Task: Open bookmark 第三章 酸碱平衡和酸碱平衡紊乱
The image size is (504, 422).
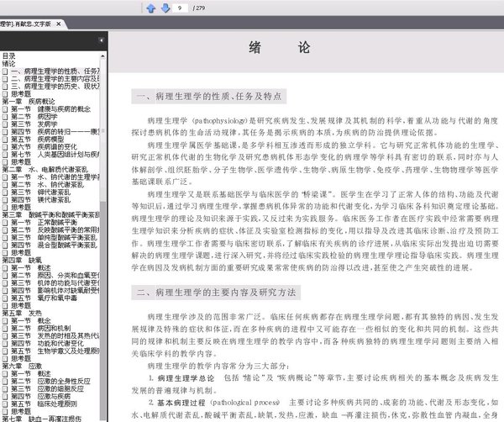Action: click(x=51, y=215)
